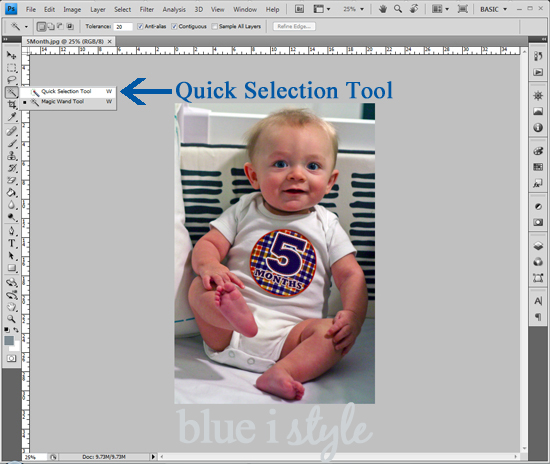The height and width of the screenshot is (464, 550).
Task: Click the Tolerance input field
Action: [123, 26]
